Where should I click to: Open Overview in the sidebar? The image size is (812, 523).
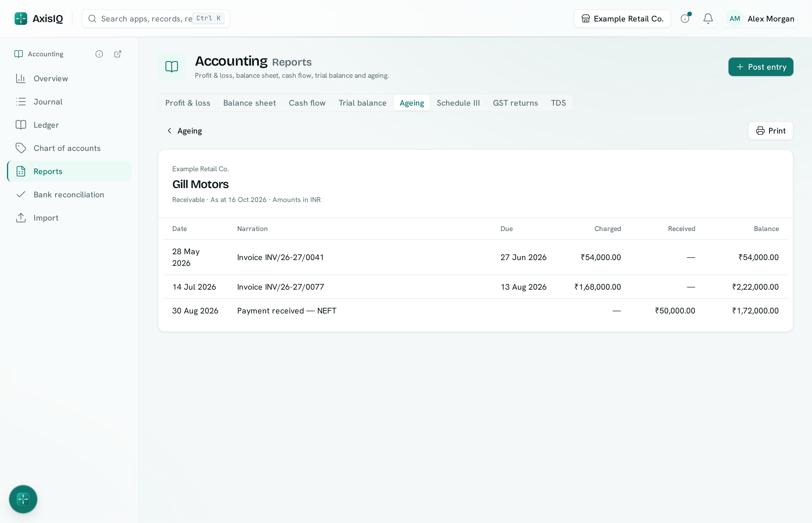click(69, 78)
